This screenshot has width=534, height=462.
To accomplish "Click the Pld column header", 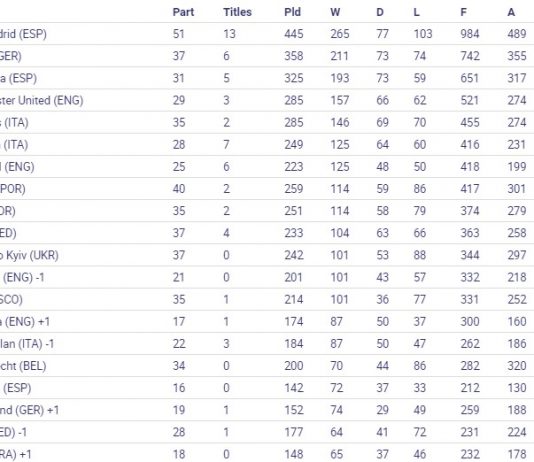I will (293, 12).
